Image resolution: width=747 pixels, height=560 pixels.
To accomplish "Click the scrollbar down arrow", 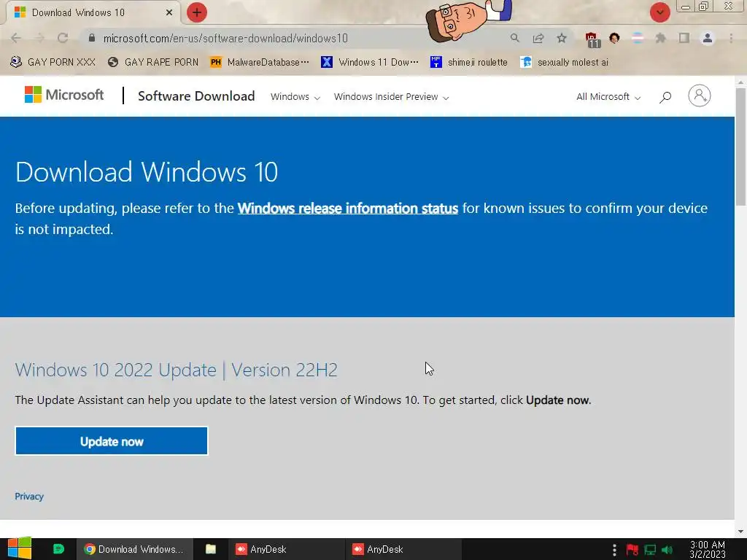I will pos(741,532).
